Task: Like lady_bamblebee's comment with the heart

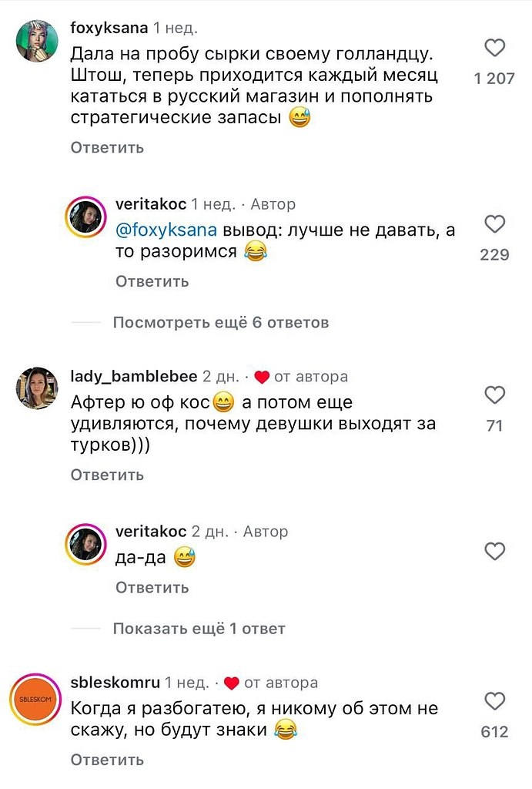Action: tap(495, 395)
